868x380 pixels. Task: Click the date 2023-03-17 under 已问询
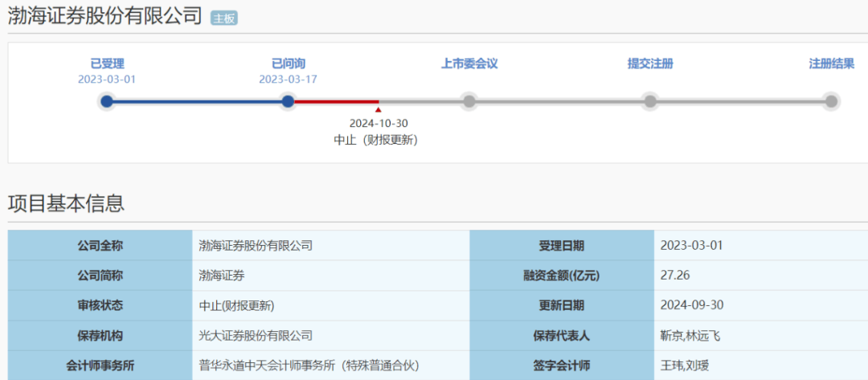(x=288, y=79)
